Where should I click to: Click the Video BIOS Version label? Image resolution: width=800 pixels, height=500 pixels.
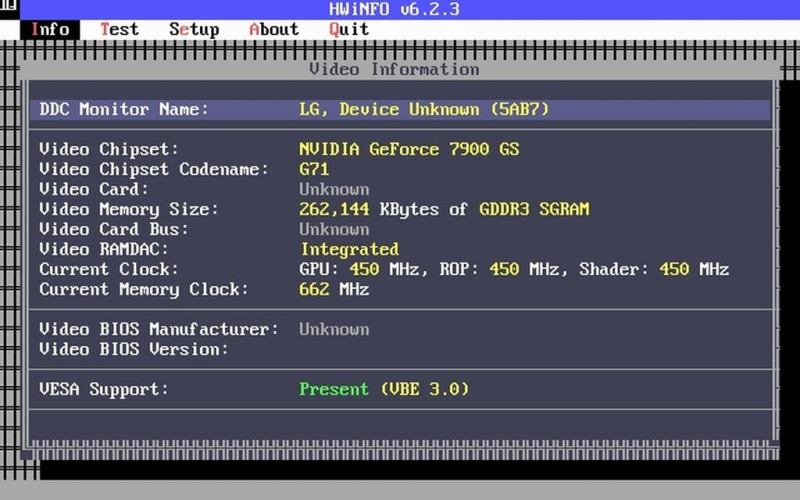[x=134, y=349]
